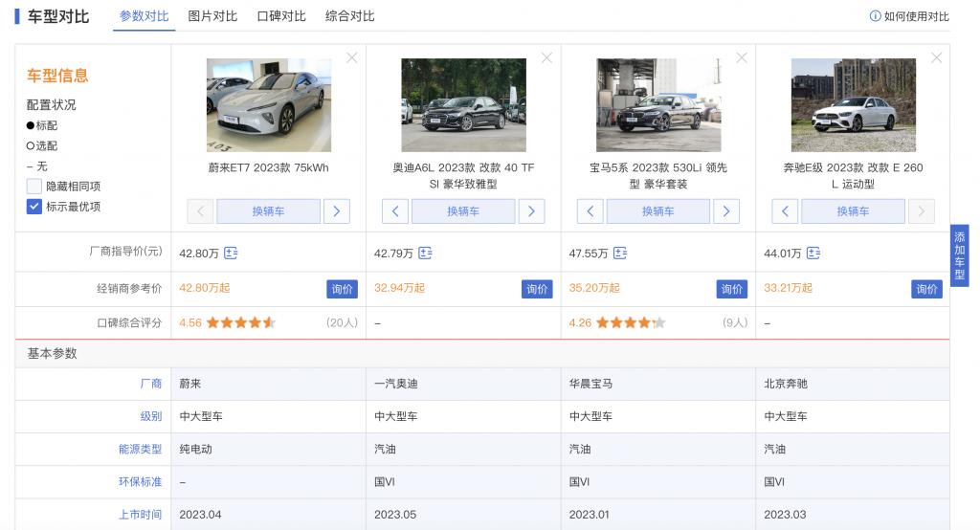Click 询价 button for the 蔚来ET7 dealer price
Image resolution: width=980 pixels, height=530 pixels.
342,289
